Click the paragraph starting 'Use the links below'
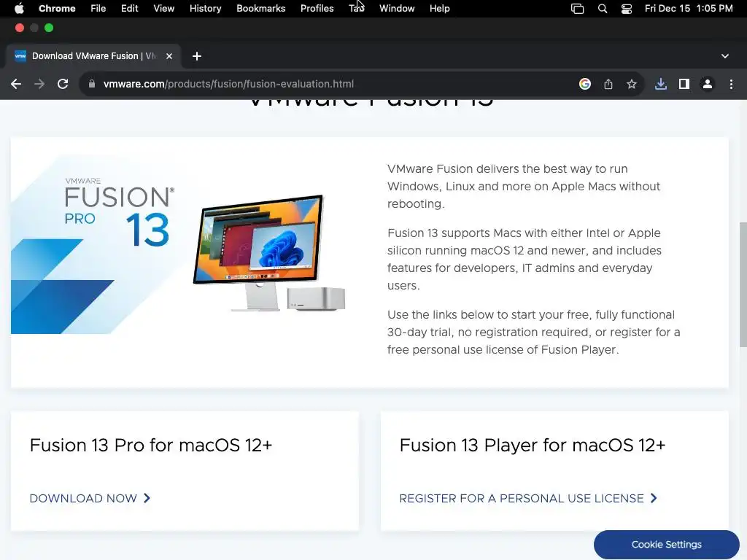 (x=533, y=332)
